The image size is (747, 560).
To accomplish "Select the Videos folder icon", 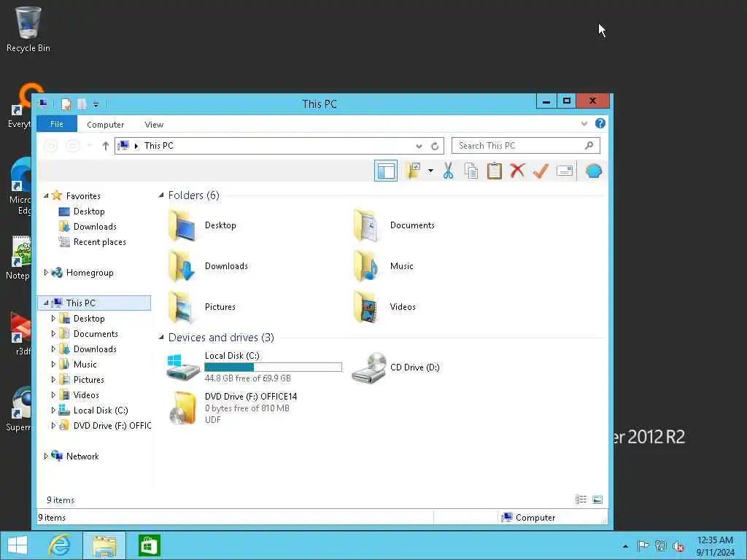I will pos(366,307).
